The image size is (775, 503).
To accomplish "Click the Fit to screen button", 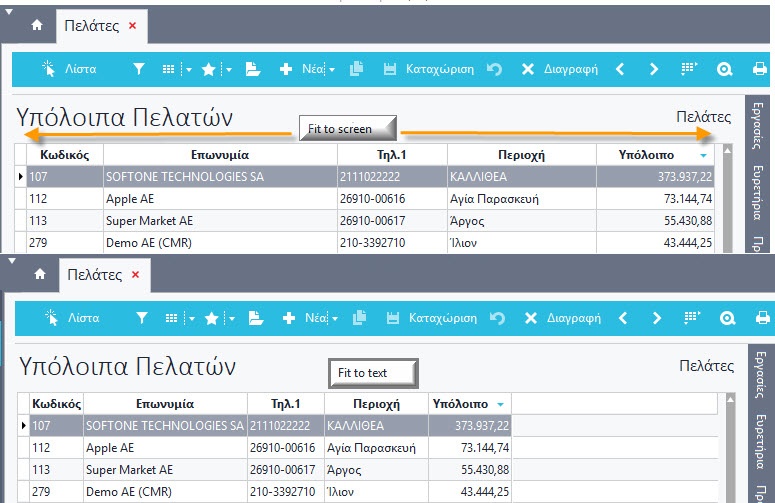I will click(x=347, y=128).
